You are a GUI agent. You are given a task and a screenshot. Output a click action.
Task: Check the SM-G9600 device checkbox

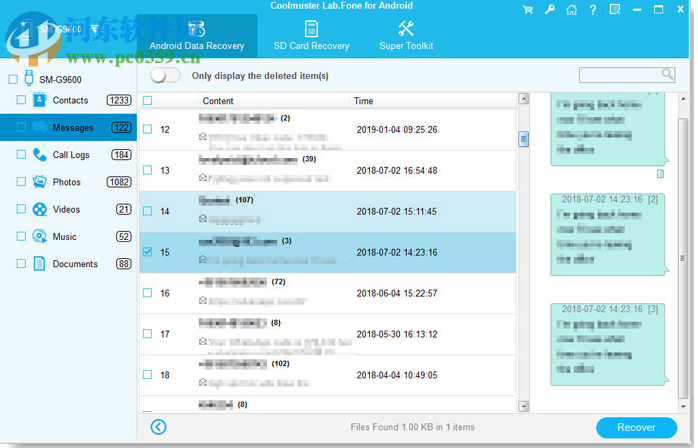tap(13, 79)
